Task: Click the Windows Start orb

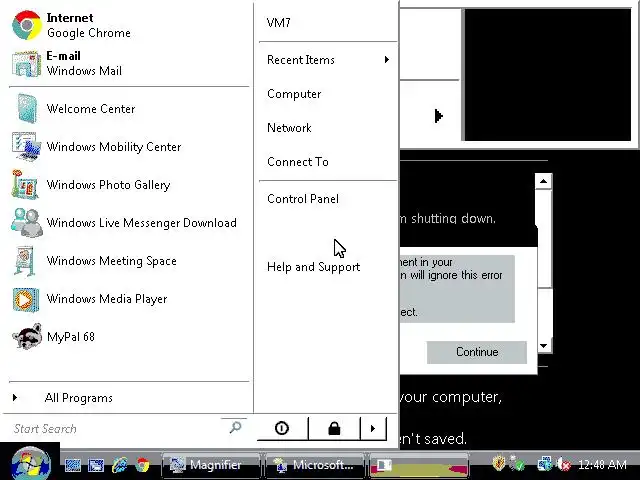Action: coord(31,464)
